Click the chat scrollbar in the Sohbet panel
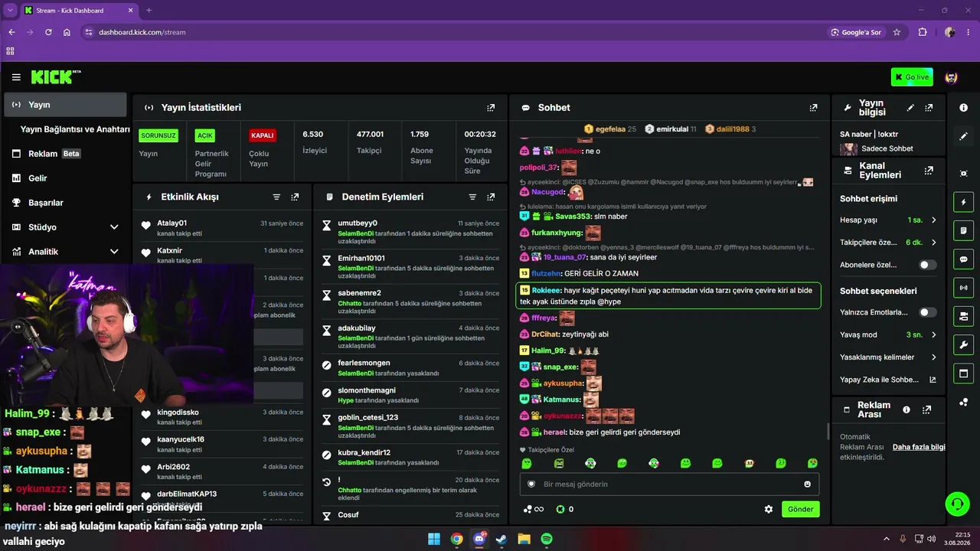 click(828, 432)
